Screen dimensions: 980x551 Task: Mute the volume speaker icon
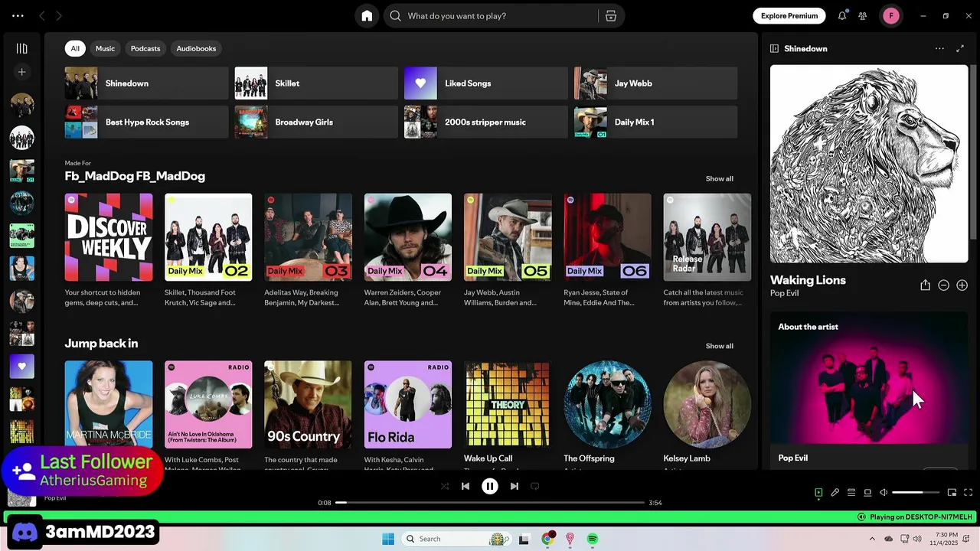pos(884,493)
